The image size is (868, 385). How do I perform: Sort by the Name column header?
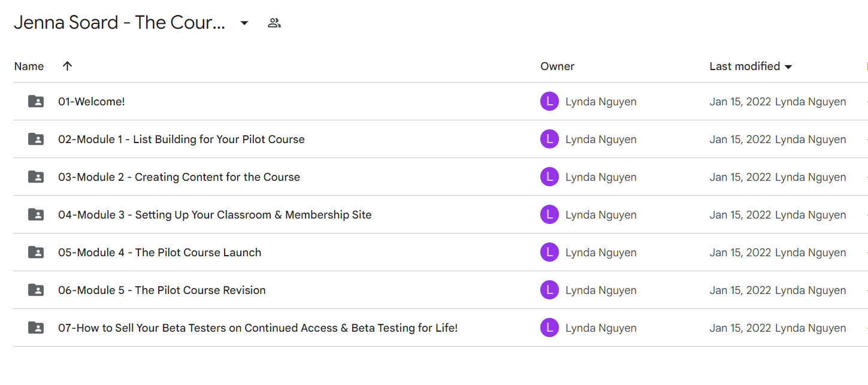[x=29, y=66]
